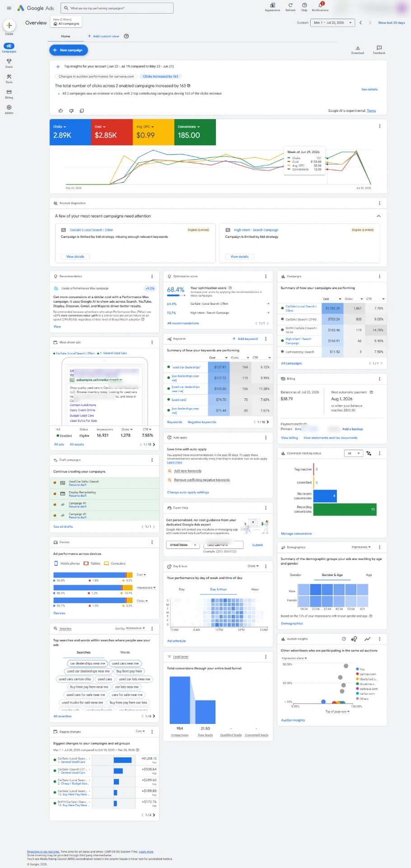Click the 'Clicks increased by 163' insight chip
The width and height of the screenshot is (411, 868).
pos(160,76)
